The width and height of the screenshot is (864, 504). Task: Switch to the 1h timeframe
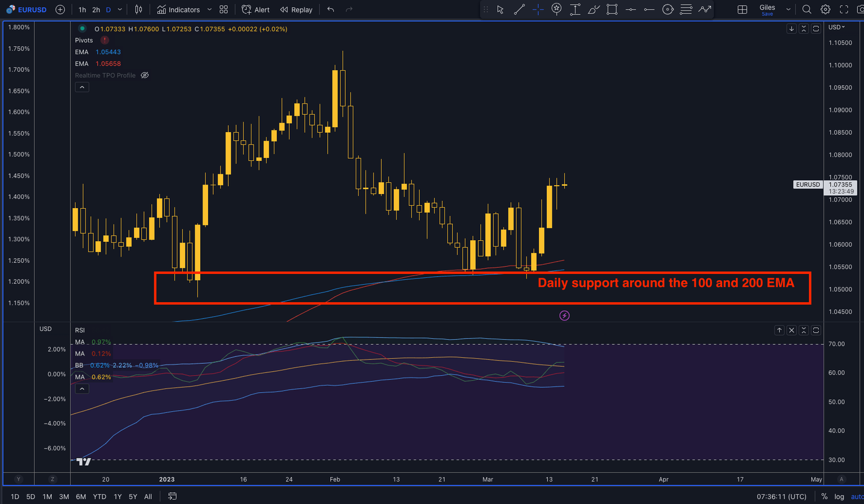(82, 10)
